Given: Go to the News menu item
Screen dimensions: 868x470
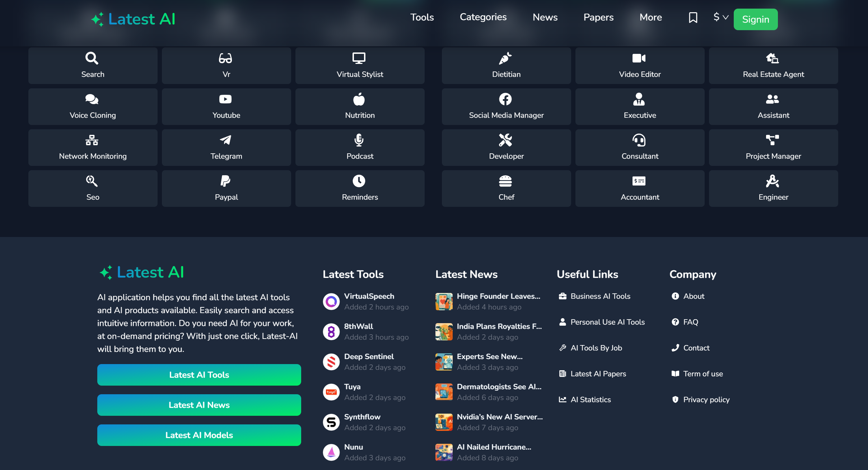Looking at the screenshot, I should (x=545, y=17).
